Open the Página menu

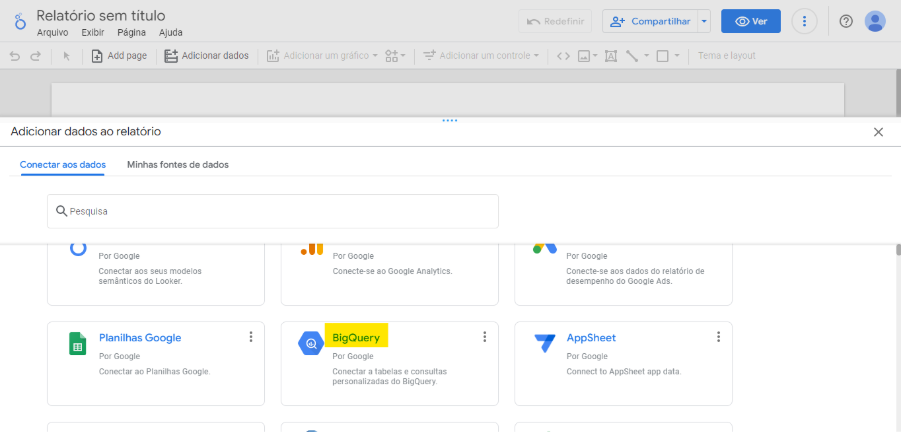coord(132,33)
